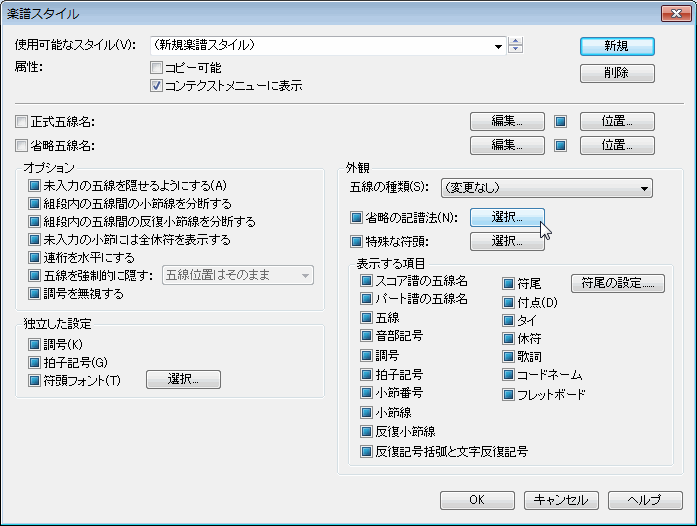
Task: Close the 楽譜スタイル dialog
Action: (x=676, y=14)
